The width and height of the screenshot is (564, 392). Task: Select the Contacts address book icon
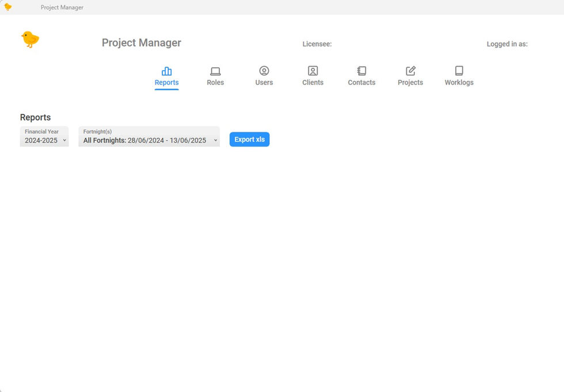361,70
